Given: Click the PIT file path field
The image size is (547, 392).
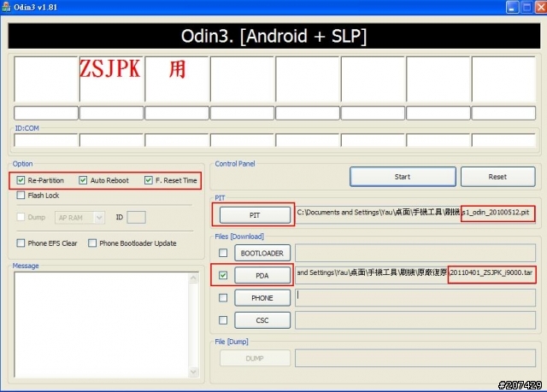Looking at the screenshot, I should coord(415,215).
